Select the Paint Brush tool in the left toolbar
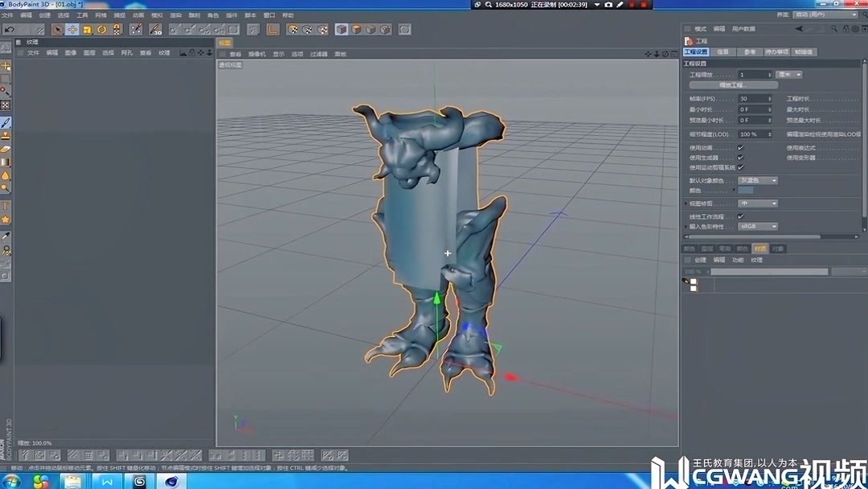The width and height of the screenshot is (868, 489). (6, 123)
